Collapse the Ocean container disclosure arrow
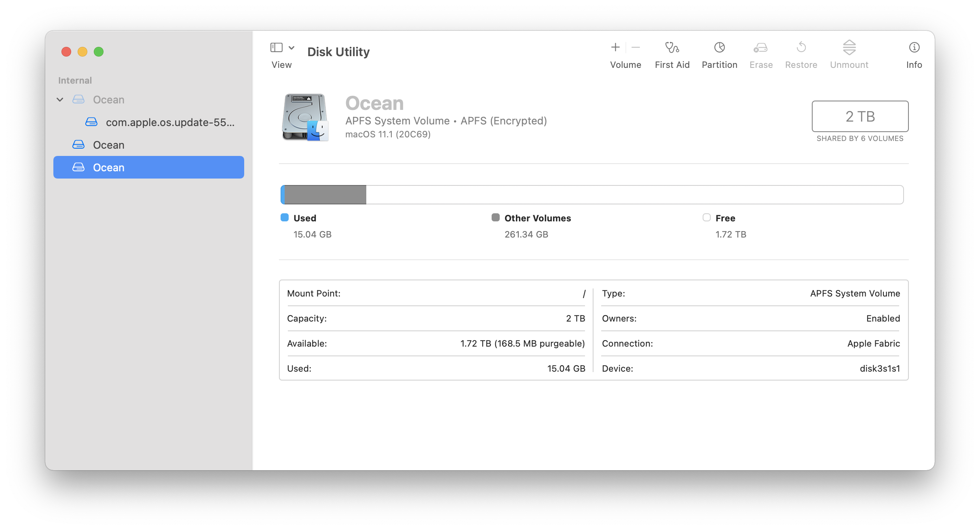 click(x=60, y=99)
